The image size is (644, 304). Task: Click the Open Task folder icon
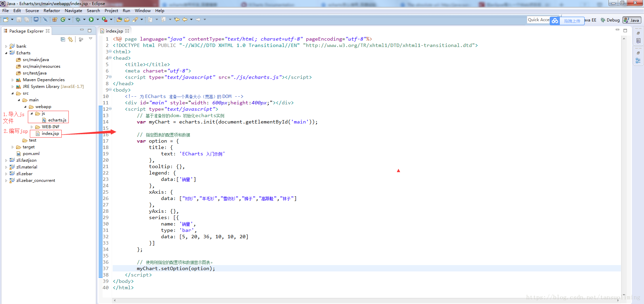click(x=127, y=20)
